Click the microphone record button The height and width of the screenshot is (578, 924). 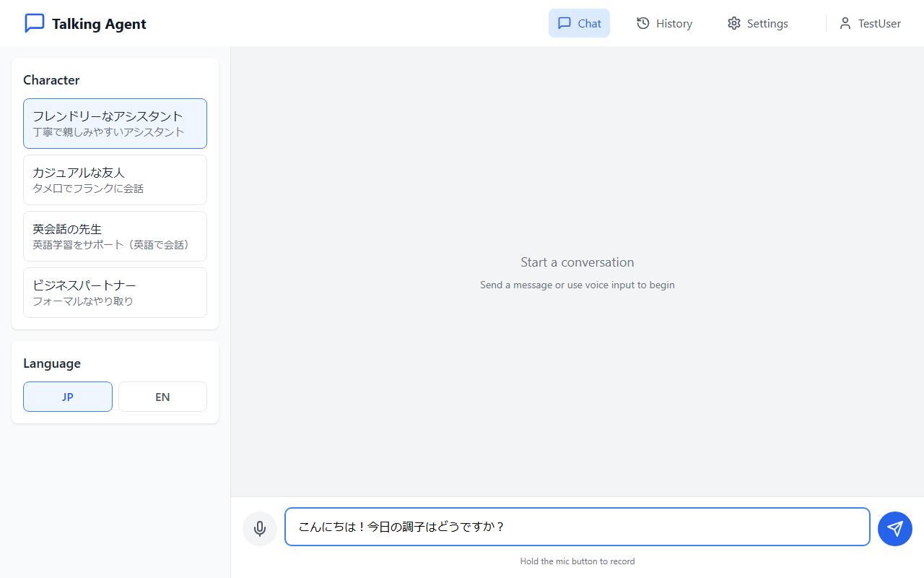click(260, 529)
